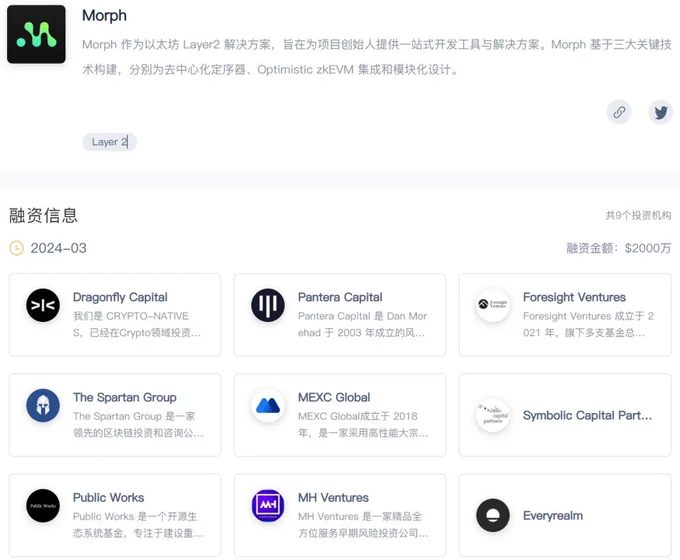Viewport: 680px width, 560px height.
Task: Select the Layer 2 tag
Action: (x=110, y=142)
